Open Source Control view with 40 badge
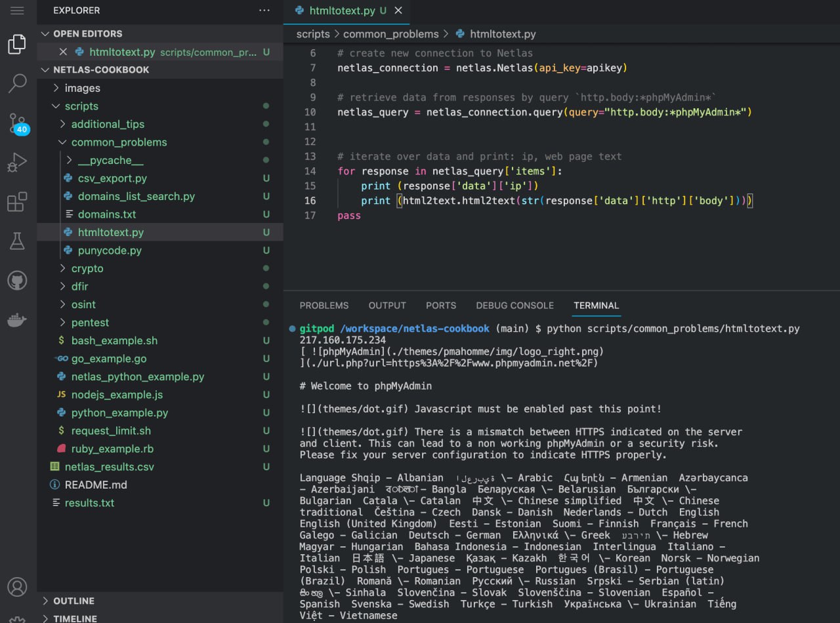The width and height of the screenshot is (840, 623). 18,123
